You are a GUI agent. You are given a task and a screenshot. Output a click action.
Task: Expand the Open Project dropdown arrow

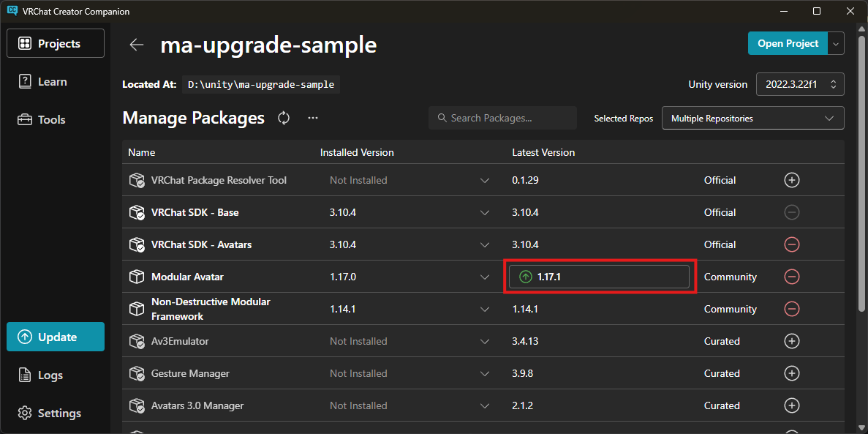[836, 43]
